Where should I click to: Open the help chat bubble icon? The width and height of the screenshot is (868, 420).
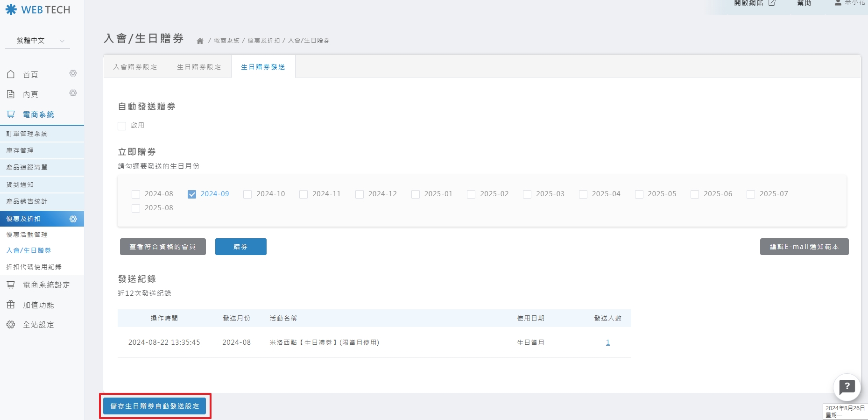[847, 387]
